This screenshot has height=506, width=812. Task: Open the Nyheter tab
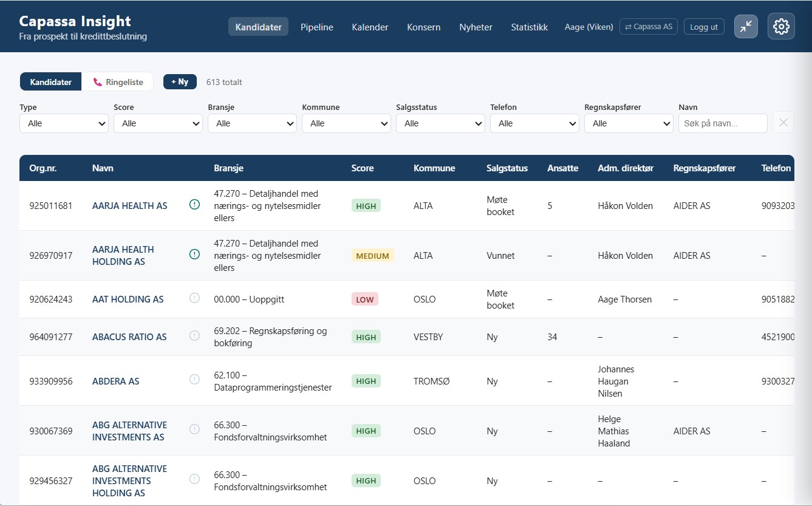(x=476, y=27)
